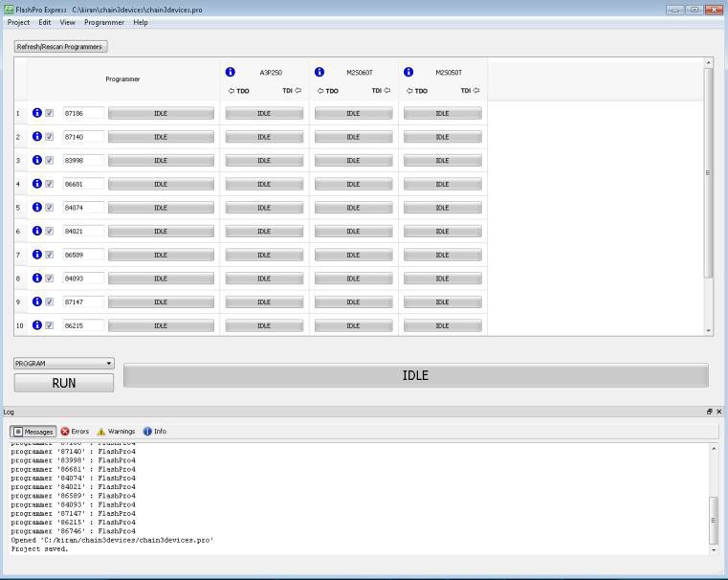Open the Programmer menu
The height and width of the screenshot is (580, 728).
(103, 22)
